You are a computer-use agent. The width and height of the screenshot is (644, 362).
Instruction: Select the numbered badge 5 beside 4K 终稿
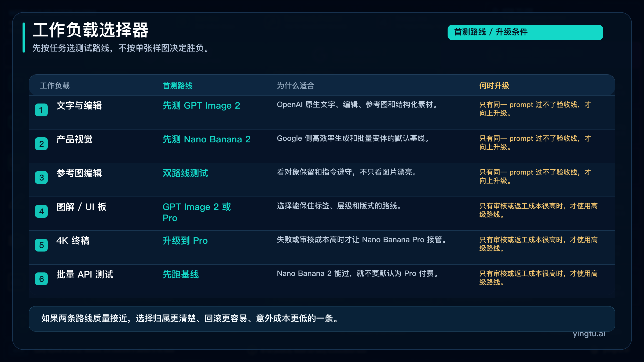tap(41, 245)
